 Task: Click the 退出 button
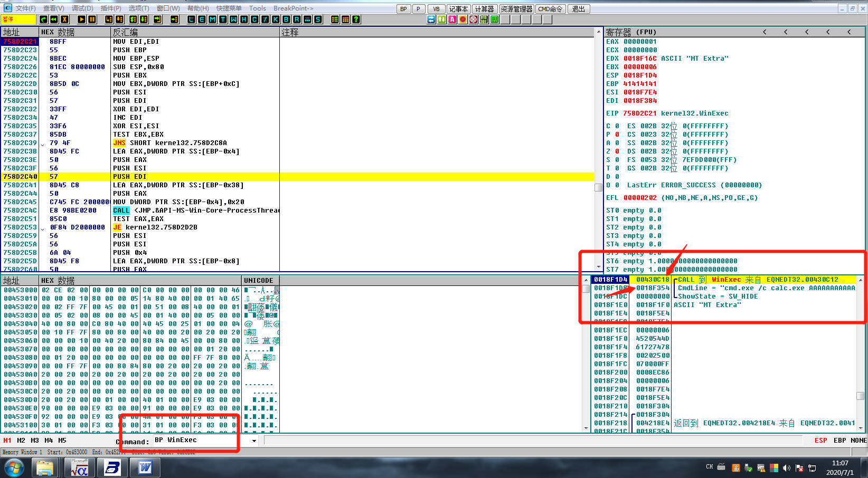[579, 9]
